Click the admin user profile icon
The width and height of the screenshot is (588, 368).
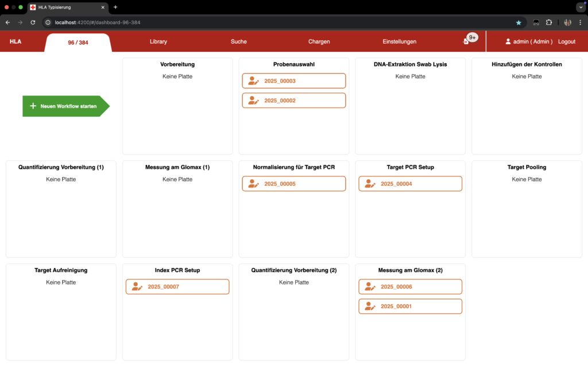point(508,41)
